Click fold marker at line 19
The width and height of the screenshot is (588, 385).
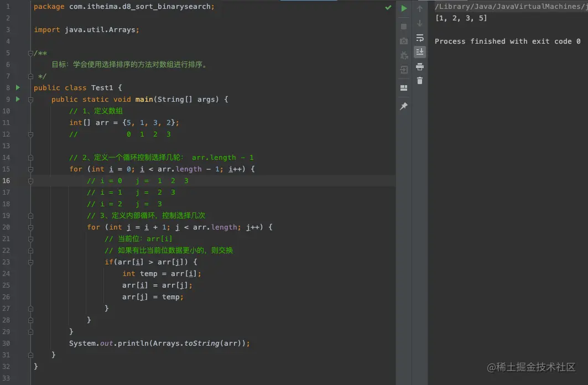point(31,216)
